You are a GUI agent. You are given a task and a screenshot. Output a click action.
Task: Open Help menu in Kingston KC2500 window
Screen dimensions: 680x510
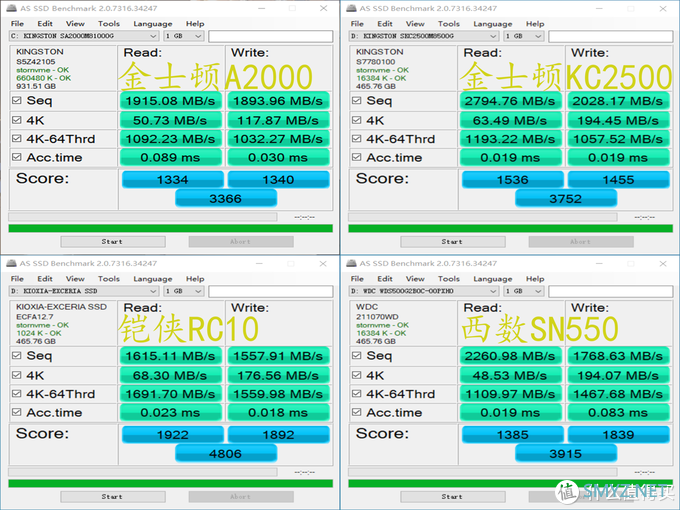point(535,24)
